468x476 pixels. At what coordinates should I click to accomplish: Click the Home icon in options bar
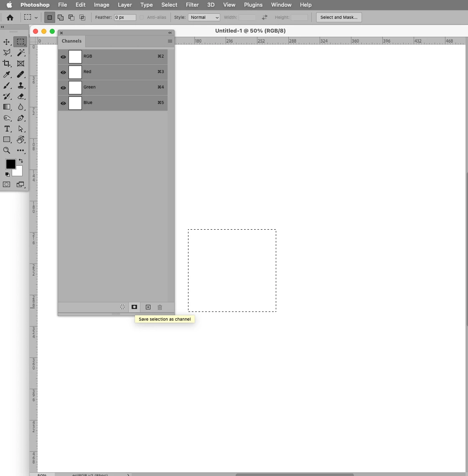(x=10, y=17)
